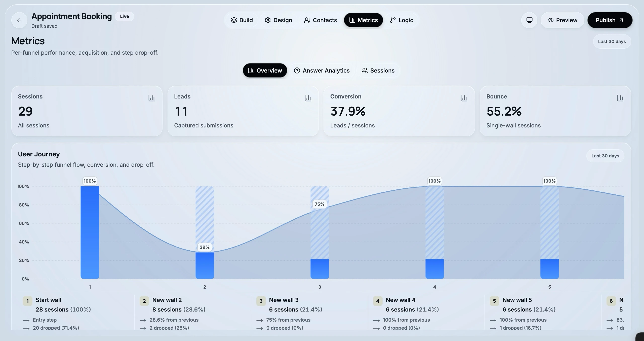Click the Publish button

coord(610,20)
